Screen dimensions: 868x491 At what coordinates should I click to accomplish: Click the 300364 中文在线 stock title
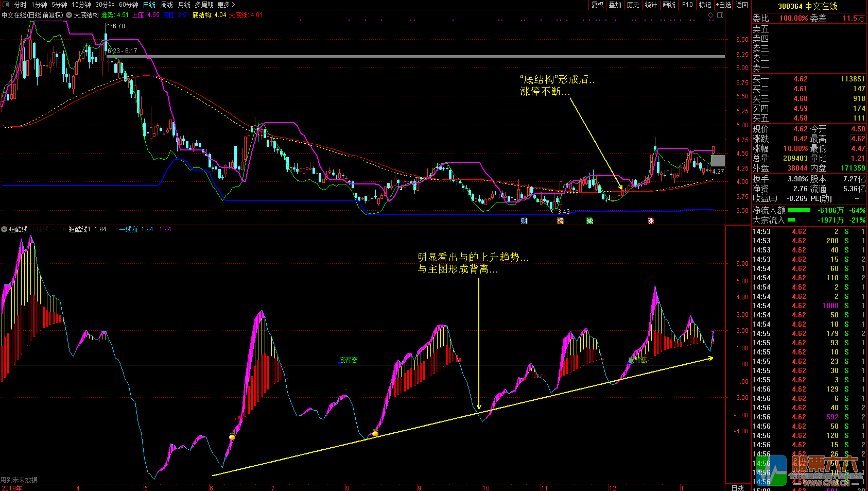coord(807,6)
